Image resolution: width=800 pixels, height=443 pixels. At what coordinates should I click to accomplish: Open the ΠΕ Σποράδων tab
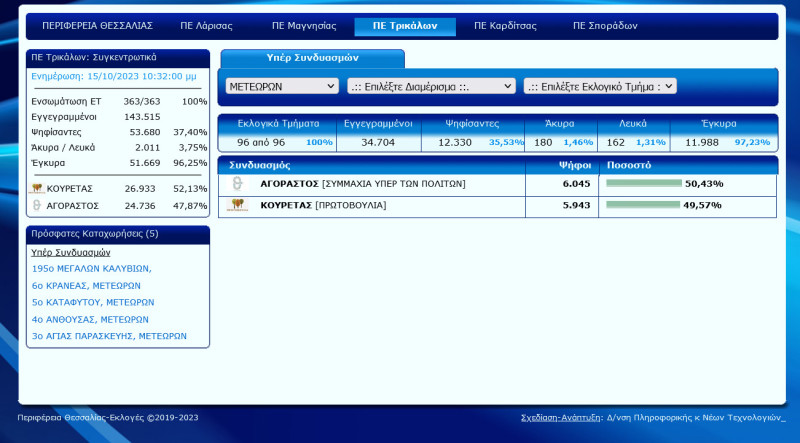pos(605,26)
